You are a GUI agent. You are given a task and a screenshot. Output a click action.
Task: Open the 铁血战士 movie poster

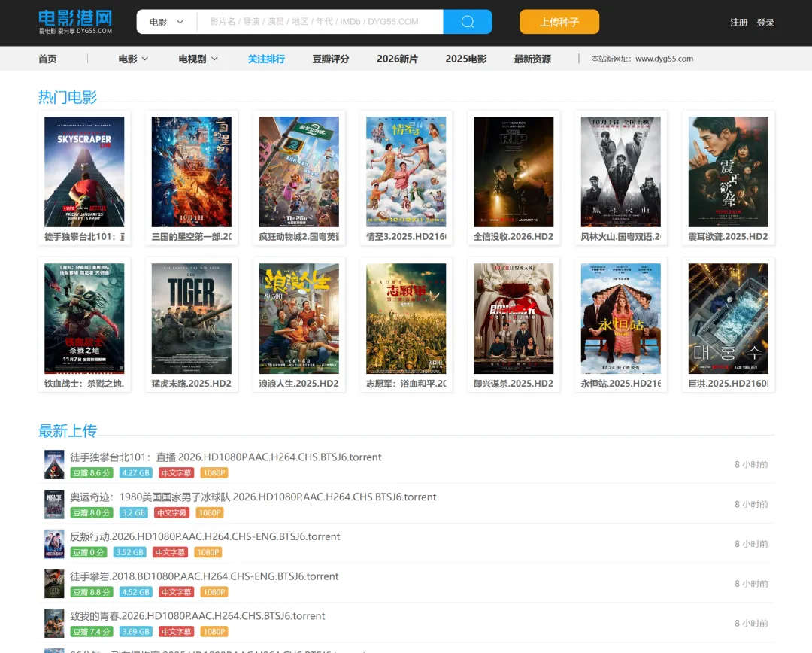[x=84, y=319]
